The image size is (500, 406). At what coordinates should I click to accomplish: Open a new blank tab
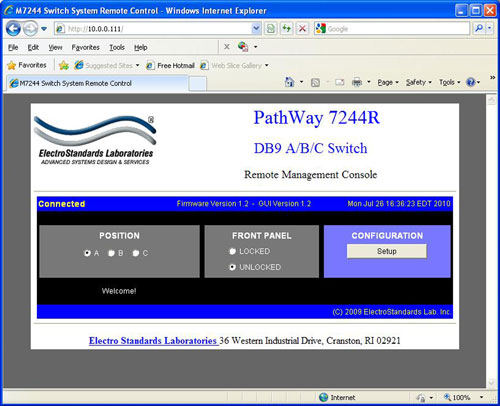coord(198,83)
